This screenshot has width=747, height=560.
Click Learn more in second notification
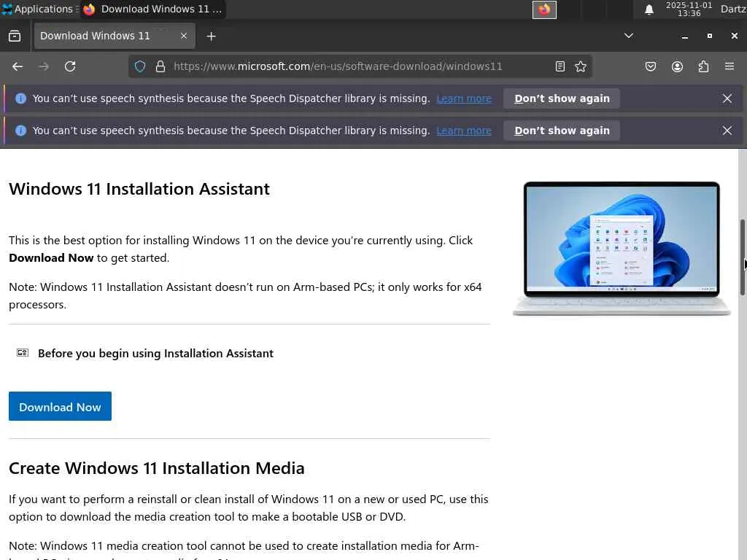click(464, 131)
